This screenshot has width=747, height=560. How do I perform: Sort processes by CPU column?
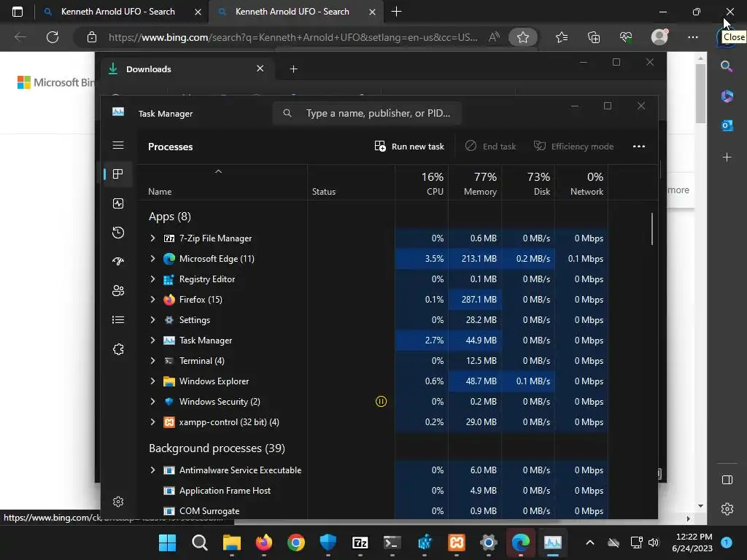tap(422, 183)
